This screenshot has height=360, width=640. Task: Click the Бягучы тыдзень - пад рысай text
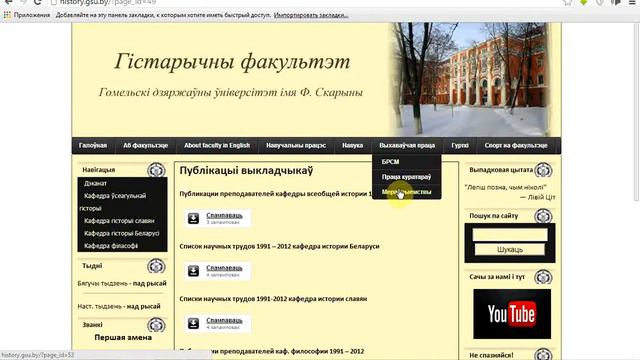coord(122,283)
